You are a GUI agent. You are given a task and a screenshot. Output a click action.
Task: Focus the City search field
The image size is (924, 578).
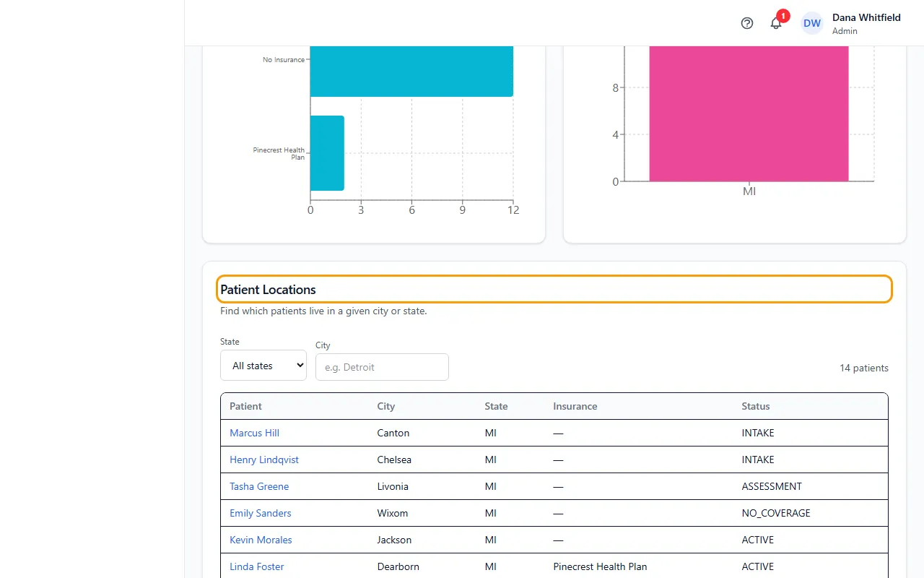point(382,367)
